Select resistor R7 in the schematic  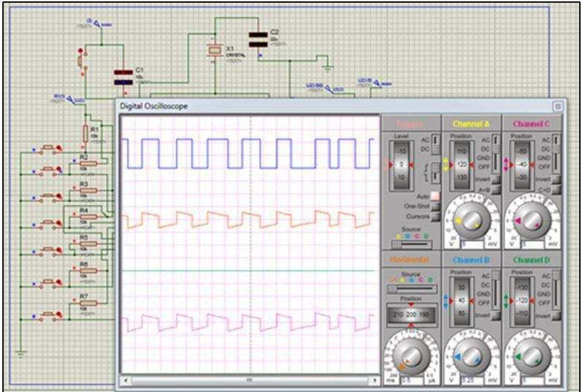point(88,302)
